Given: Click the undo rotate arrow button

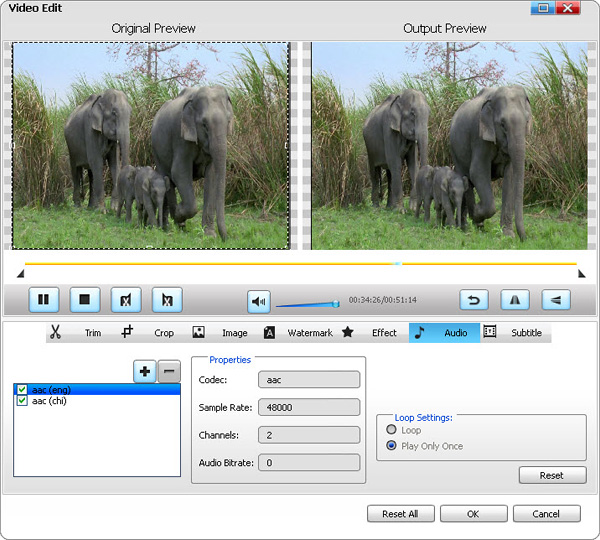Looking at the screenshot, I should pos(474,300).
